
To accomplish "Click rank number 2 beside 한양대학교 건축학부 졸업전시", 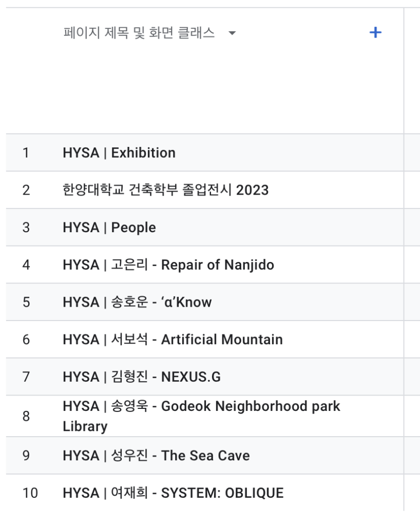I will 26,190.
